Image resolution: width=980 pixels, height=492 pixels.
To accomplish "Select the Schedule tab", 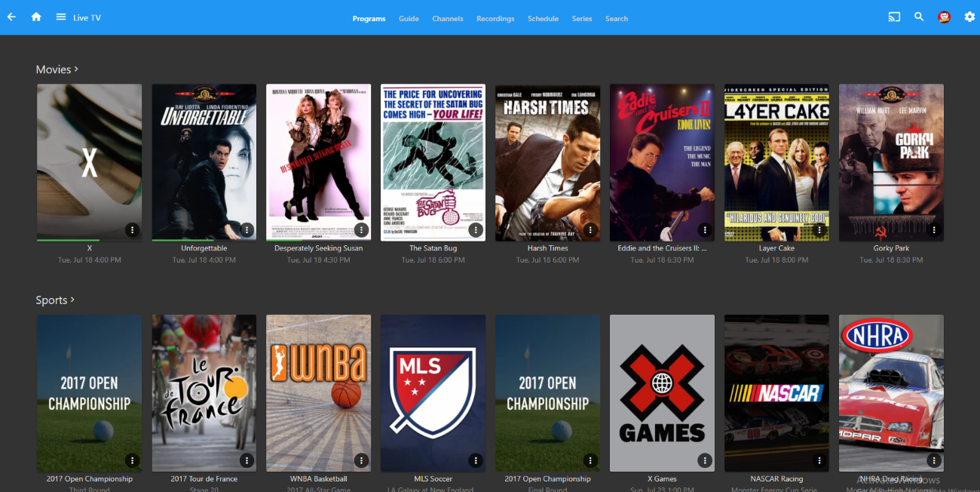I will pyautogui.click(x=543, y=19).
